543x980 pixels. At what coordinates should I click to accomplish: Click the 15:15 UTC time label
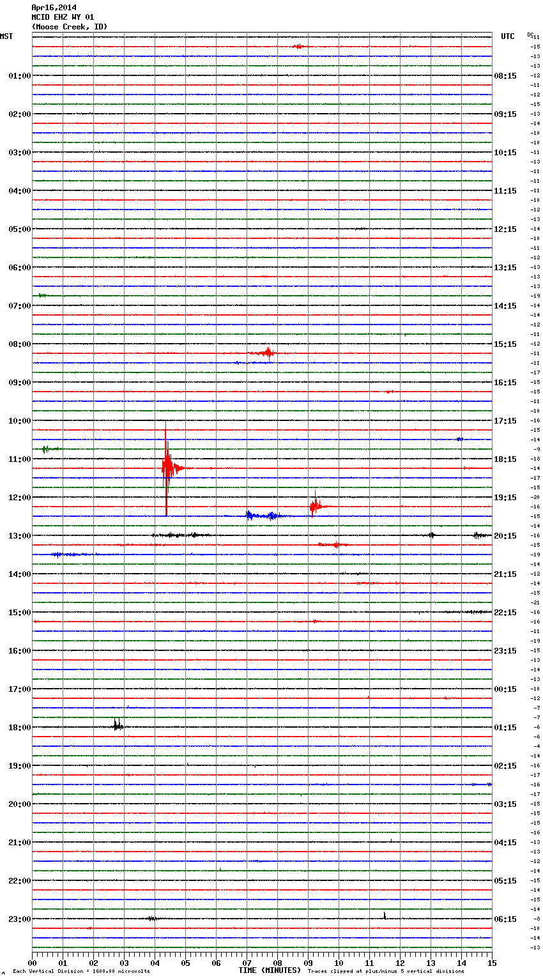(505, 344)
